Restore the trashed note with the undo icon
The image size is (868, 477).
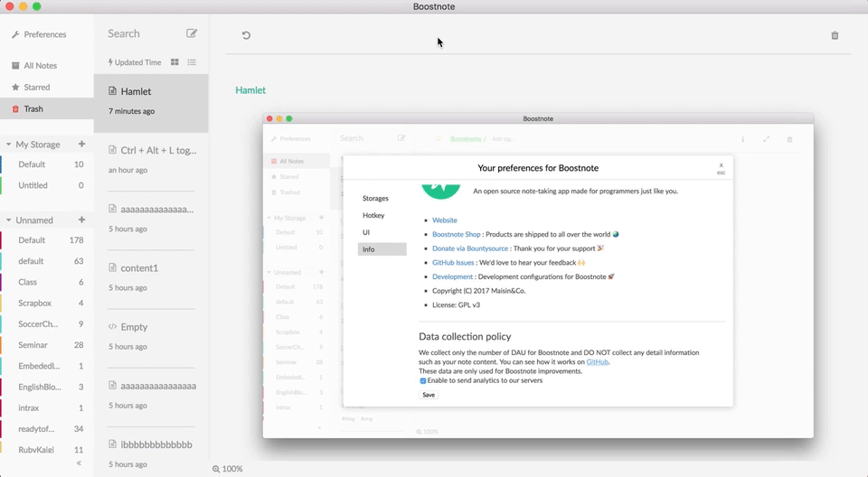246,35
